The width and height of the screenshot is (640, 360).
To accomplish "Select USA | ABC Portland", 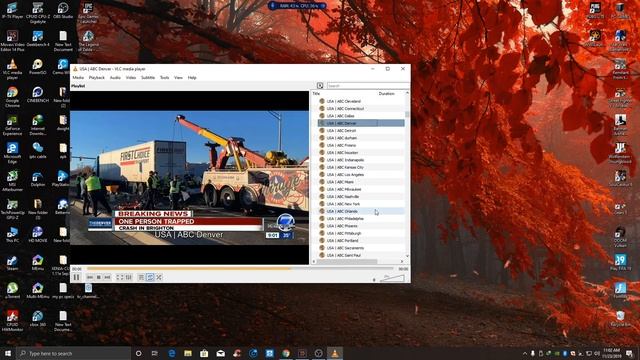I will point(361,241).
